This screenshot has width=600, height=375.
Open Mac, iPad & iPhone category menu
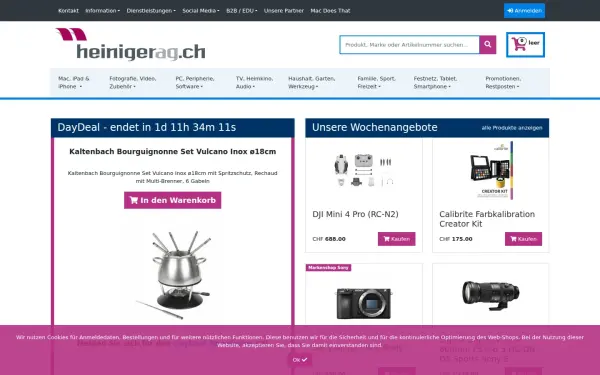pos(74,82)
